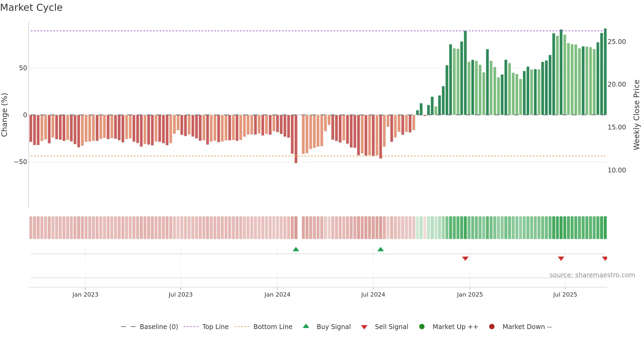Select the sell signal marker before Jul 2025
This screenshot has width=644, height=362.
(561, 258)
